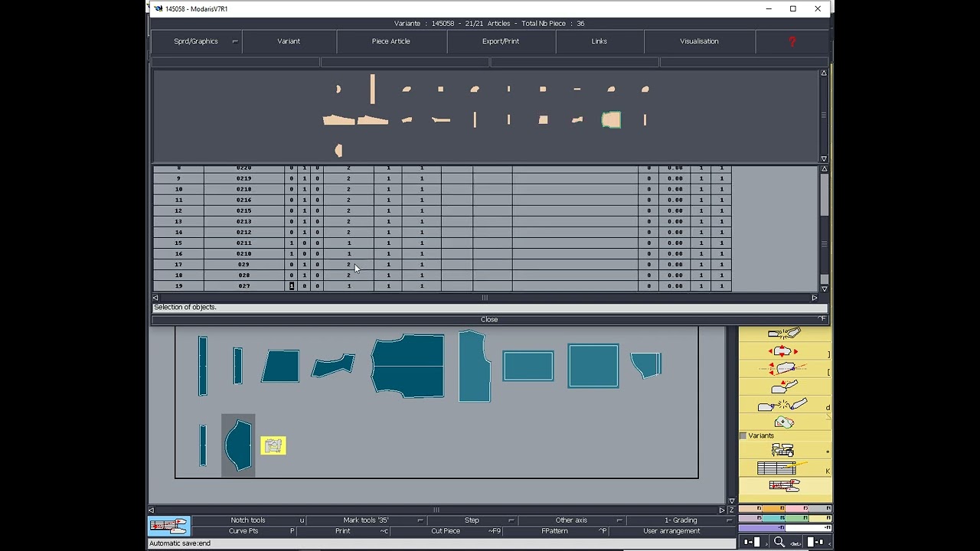Screen dimensions: 980x551
Task: Toggle the Variants checkbox
Action: pyautogui.click(x=743, y=435)
